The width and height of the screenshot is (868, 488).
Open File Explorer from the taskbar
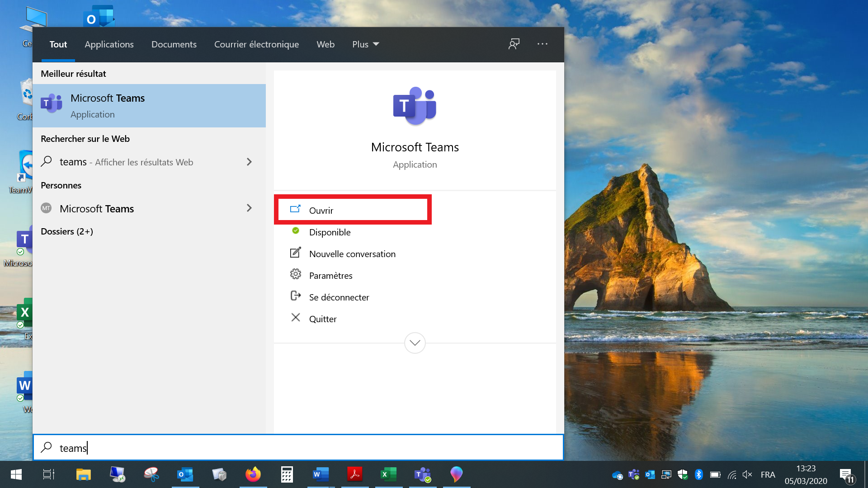click(x=84, y=474)
